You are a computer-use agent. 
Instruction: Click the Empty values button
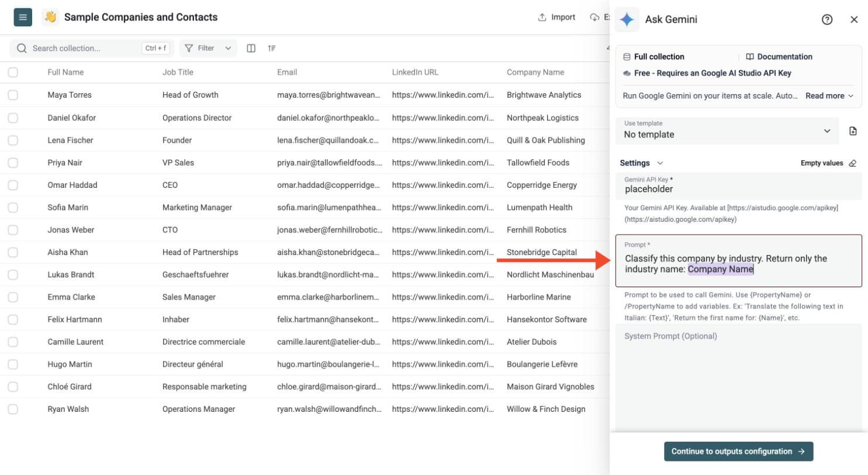pos(828,163)
